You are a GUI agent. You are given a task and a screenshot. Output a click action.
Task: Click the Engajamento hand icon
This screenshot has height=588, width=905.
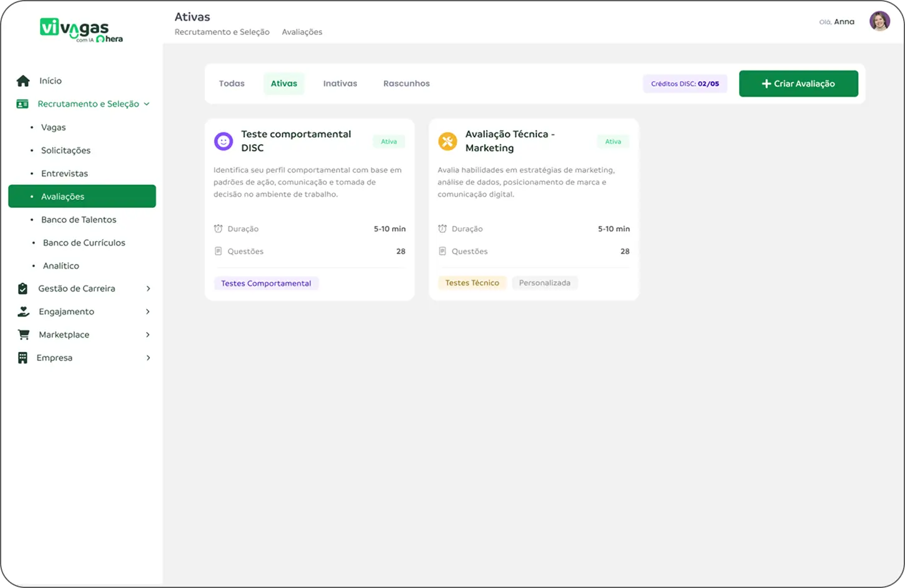tap(23, 311)
